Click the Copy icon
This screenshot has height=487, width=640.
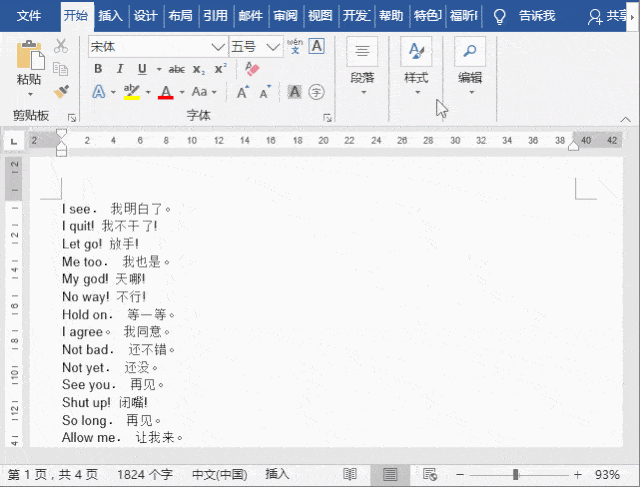pos(60,69)
